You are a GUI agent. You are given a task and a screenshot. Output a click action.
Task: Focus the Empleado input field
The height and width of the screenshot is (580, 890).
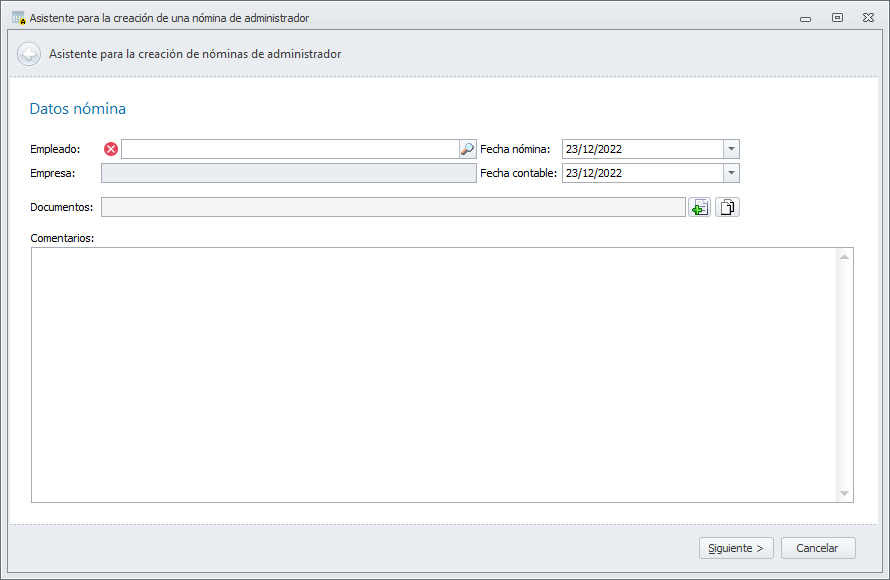tap(290, 149)
